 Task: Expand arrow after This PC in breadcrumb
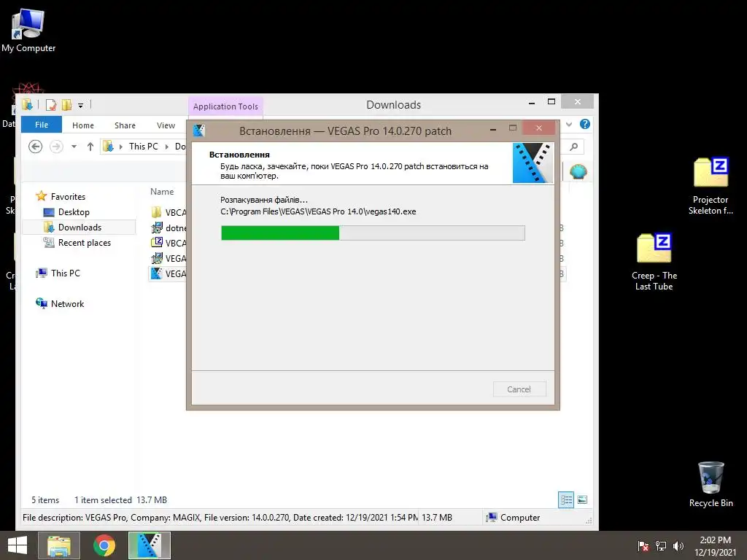(167, 147)
